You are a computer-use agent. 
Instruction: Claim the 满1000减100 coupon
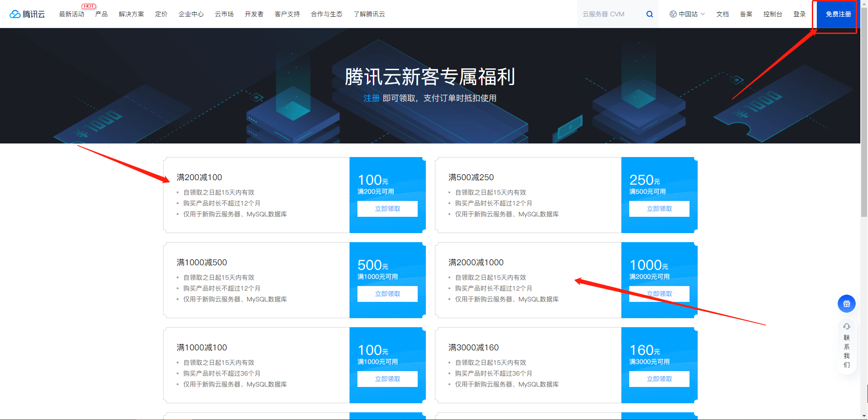tap(387, 379)
